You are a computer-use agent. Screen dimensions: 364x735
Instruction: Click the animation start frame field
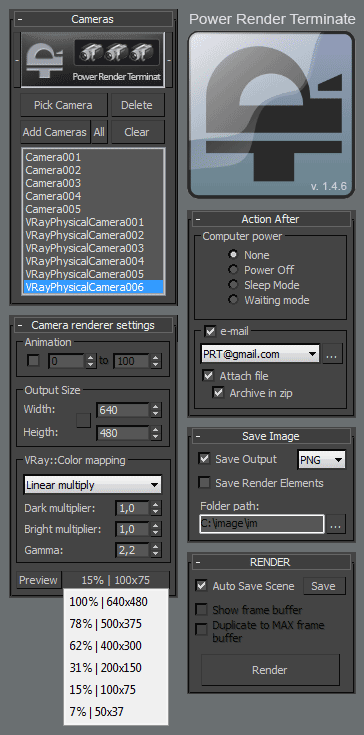point(67,361)
